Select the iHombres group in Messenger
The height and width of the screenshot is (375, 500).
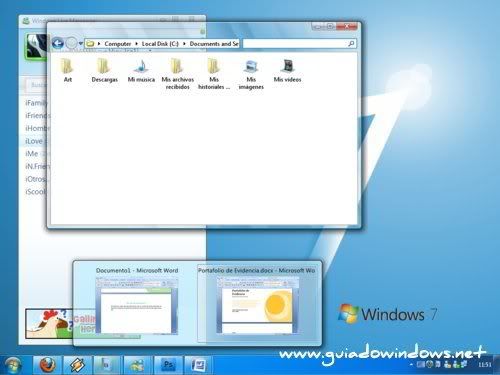pyautogui.click(x=37, y=128)
